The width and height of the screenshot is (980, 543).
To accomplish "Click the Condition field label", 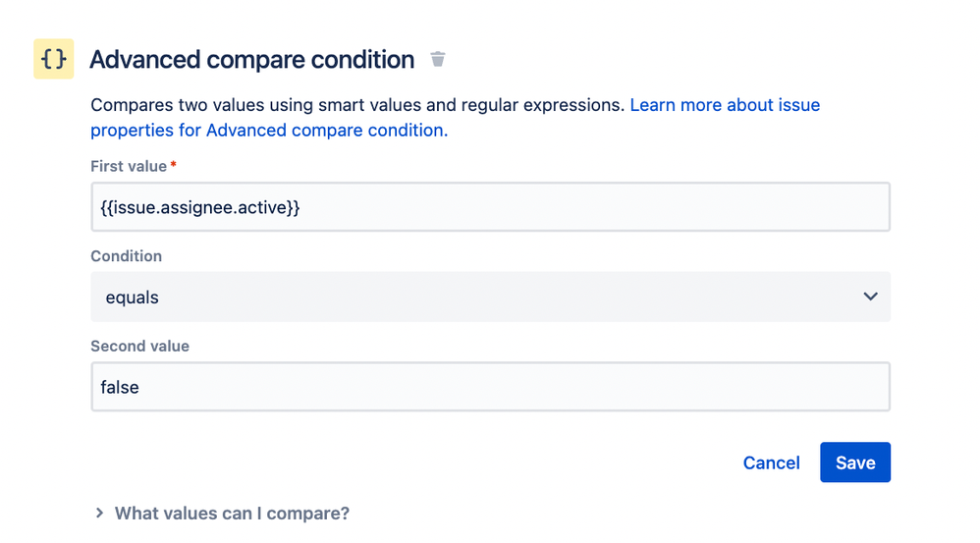I will click(x=126, y=256).
